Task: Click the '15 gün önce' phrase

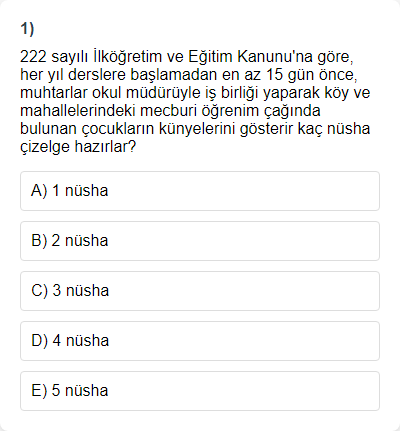Action: point(311,75)
